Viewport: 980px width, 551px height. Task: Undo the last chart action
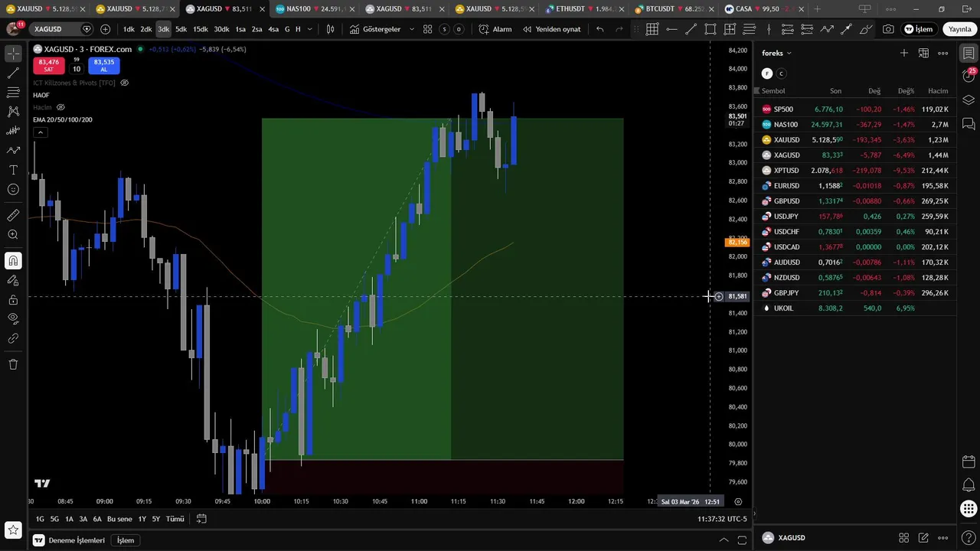[599, 29]
